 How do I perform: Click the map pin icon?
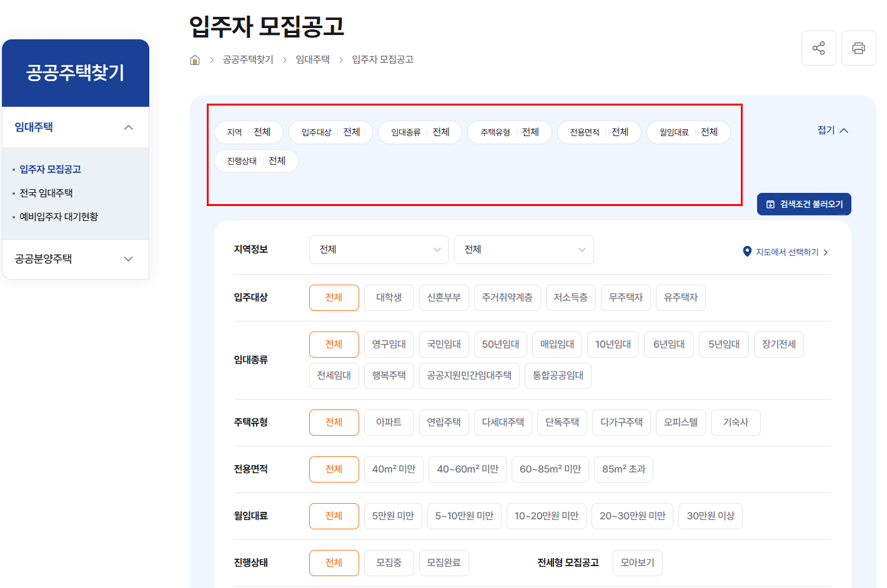click(747, 252)
